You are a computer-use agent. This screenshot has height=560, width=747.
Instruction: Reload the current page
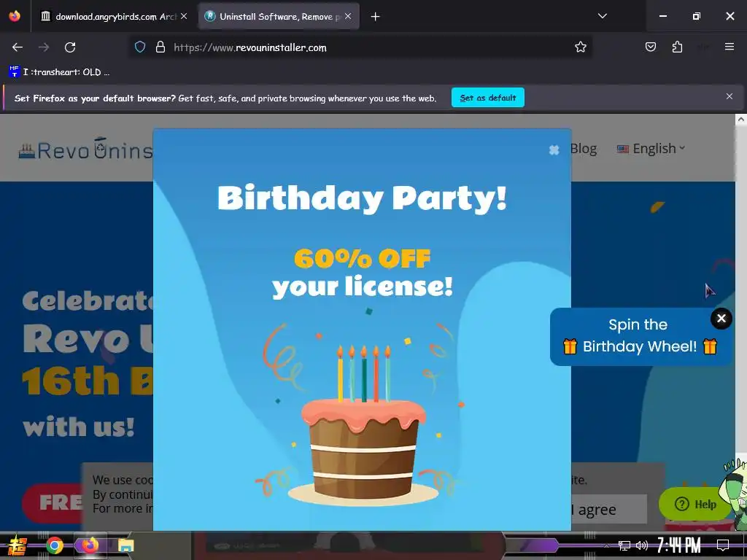pos(70,47)
